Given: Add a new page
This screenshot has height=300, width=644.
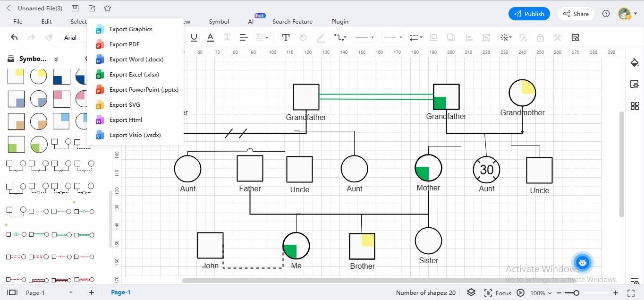Looking at the screenshot, I should [92, 292].
